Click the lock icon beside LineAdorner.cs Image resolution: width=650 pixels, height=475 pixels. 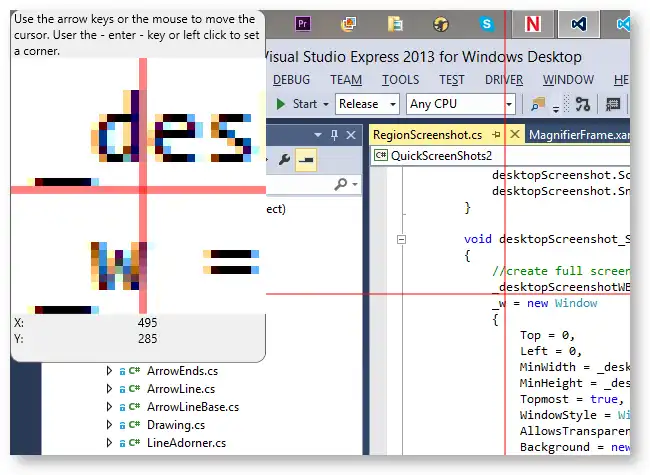[122, 444]
